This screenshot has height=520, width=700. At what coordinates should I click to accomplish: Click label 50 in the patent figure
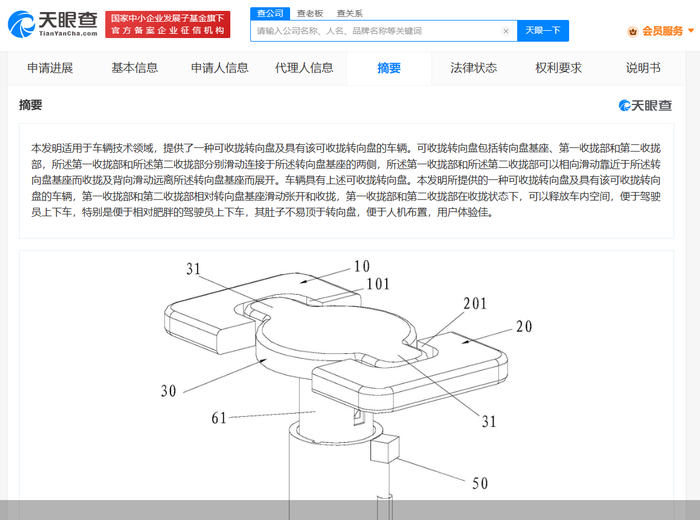480,483
